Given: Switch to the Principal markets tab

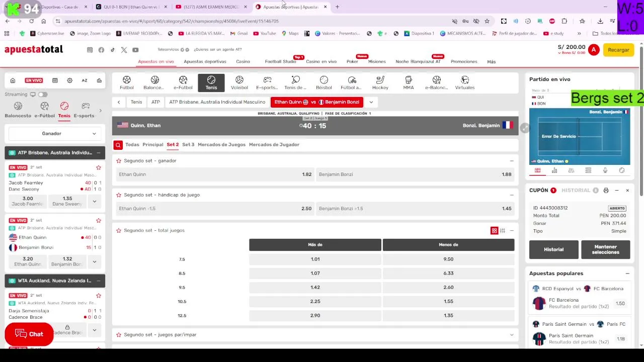Looking at the screenshot, I should (153, 145).
